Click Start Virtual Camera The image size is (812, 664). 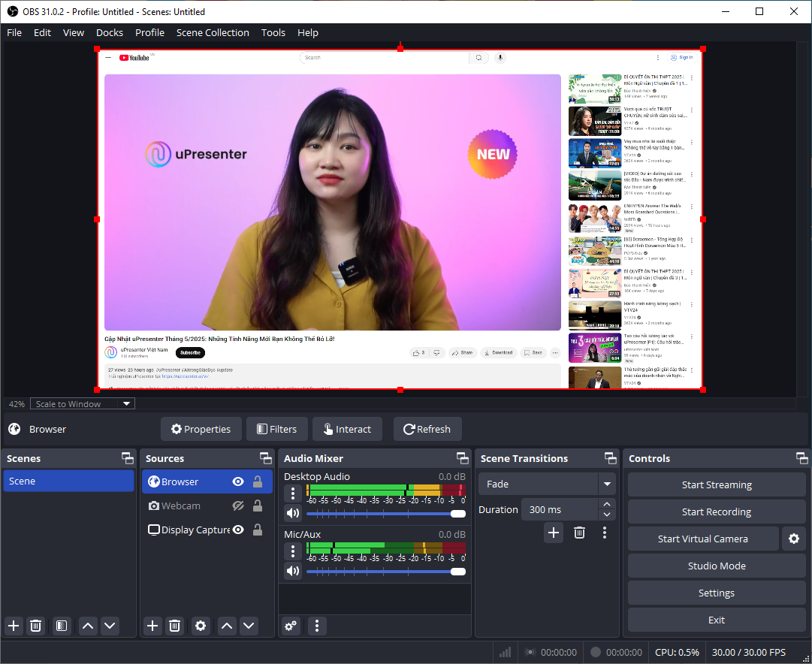[x=702, y=539]
